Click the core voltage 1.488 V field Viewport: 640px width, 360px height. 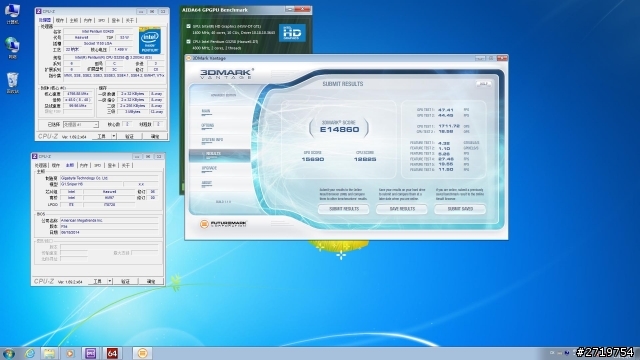pos(121,49)
